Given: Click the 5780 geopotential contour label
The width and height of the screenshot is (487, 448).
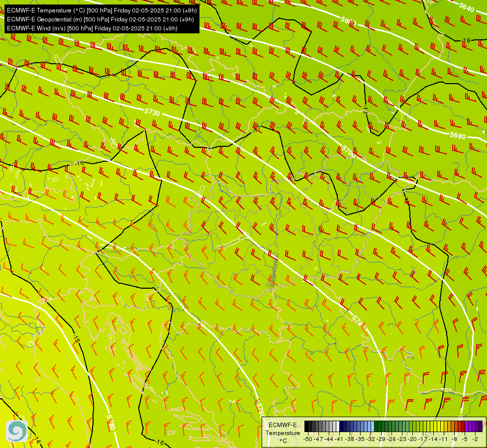Looking at the screenshot, I should click(111, 422).
